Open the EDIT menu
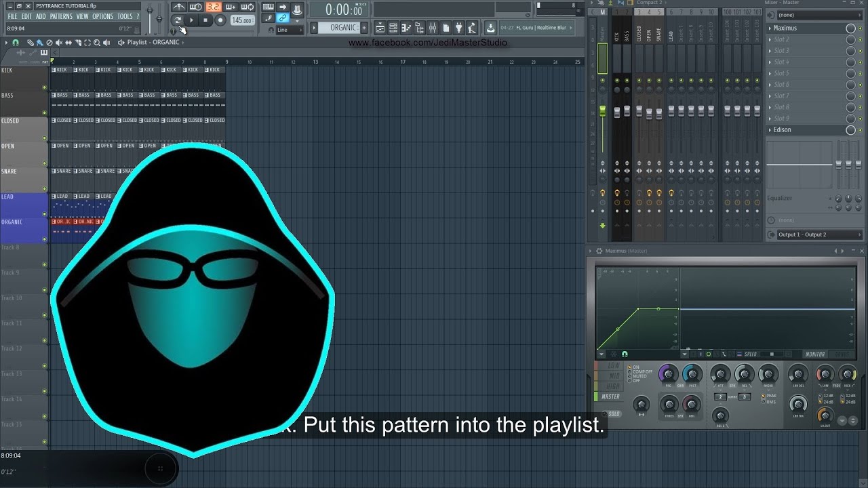868x488 pixels. pos(26,16)
